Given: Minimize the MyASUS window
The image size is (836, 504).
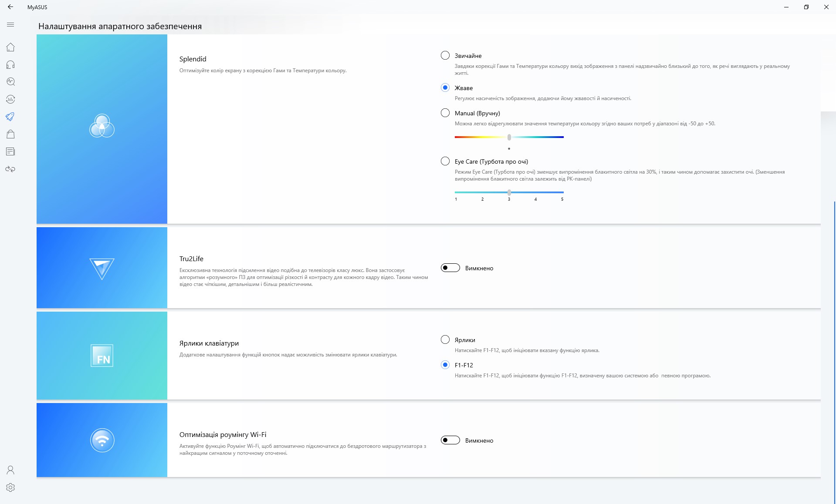Looking at the screenshot, I should (786, 7).
